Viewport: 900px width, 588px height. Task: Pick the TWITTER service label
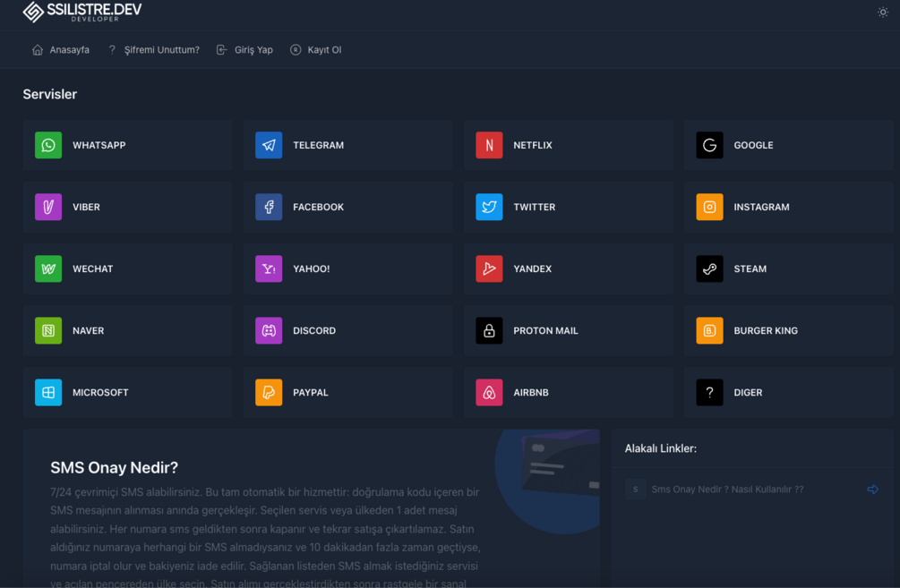(x=535, y=208)
